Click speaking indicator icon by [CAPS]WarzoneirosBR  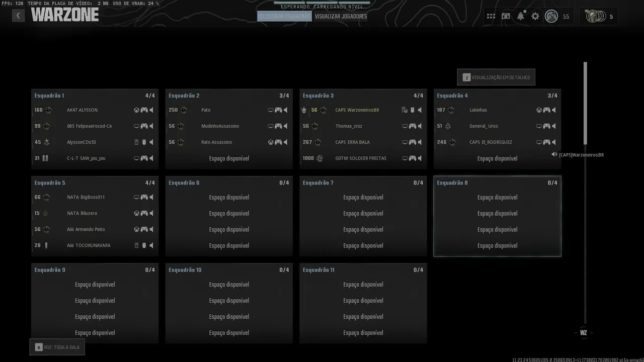[554, 155]
